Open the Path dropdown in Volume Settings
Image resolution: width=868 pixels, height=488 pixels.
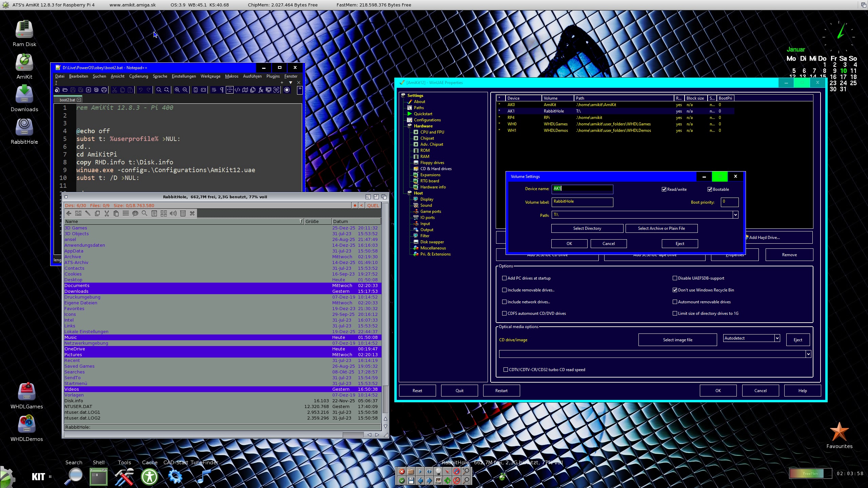(x=735, y=215)
